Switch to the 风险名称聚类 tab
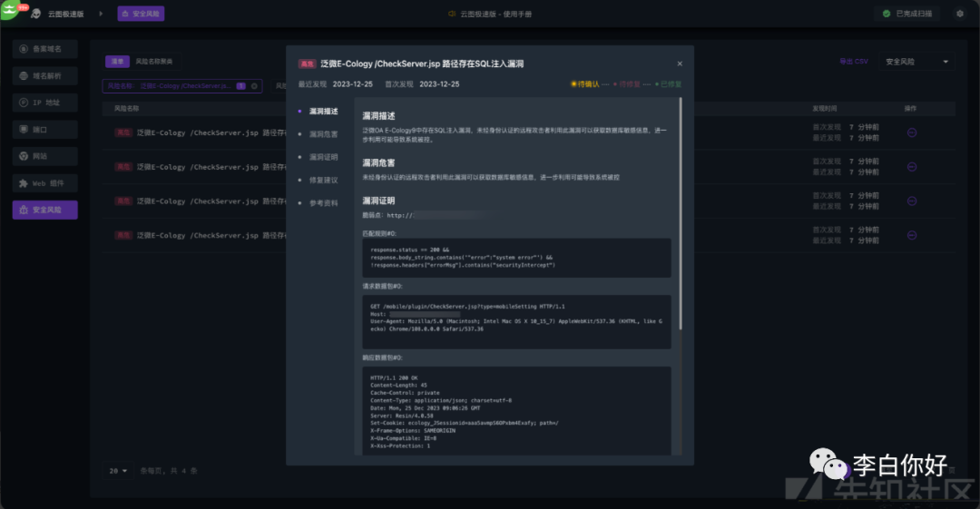Image resolution: width=980 pixels, height=509 pixels. click(x=153, y=62)
